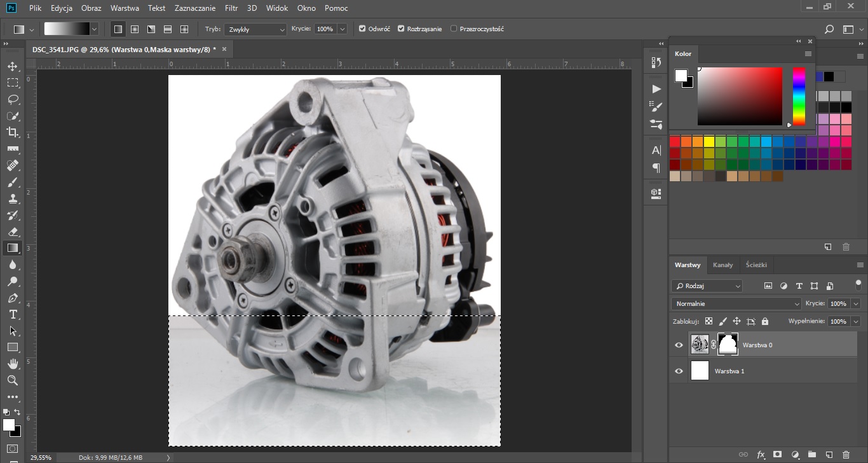Viewport: 868px width, 463px height.
Task: Select the Crop tool
Action: click(13, 132)
